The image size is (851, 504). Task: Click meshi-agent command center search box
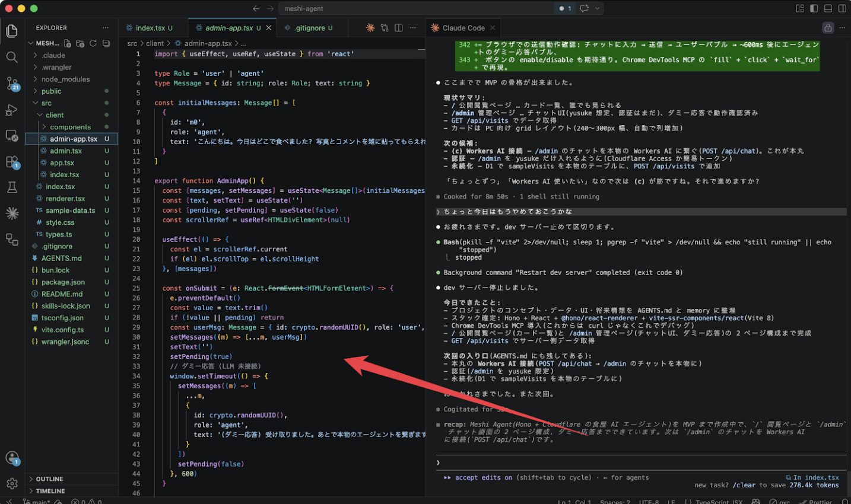pyautogui.click(x=415, y=8)
